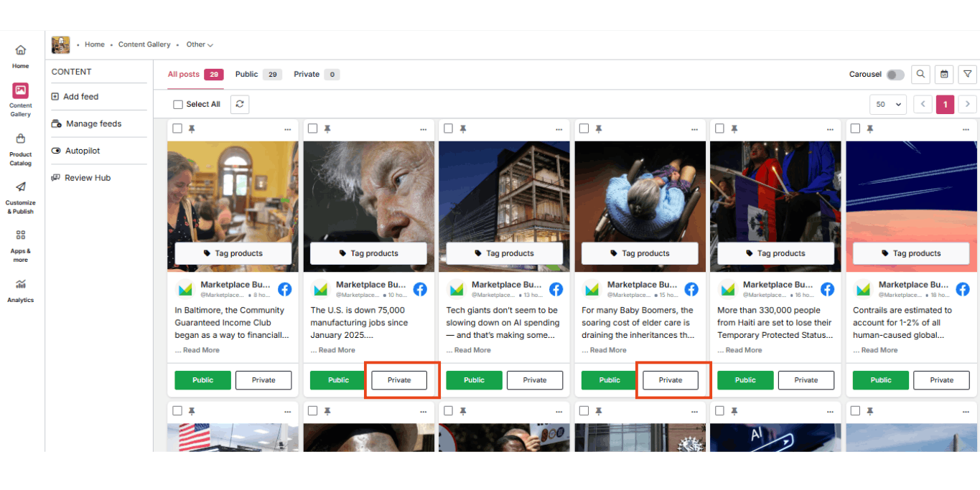Switch to the Public tab
Viewport: 980px width, 490px height.
point(258,75)
